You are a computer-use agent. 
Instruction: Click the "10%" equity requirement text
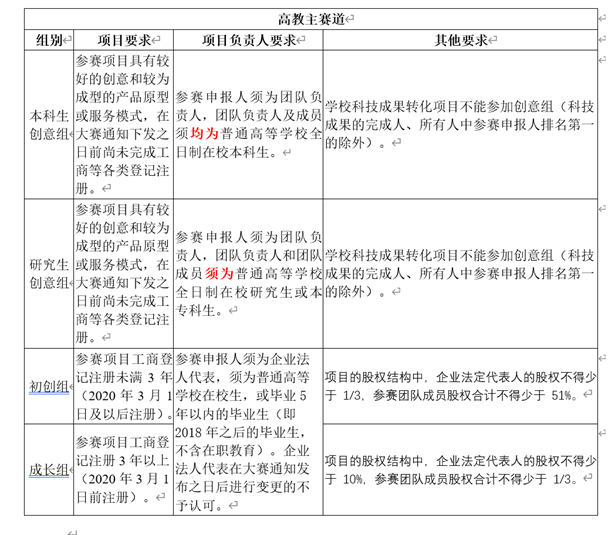coord(350,479)
